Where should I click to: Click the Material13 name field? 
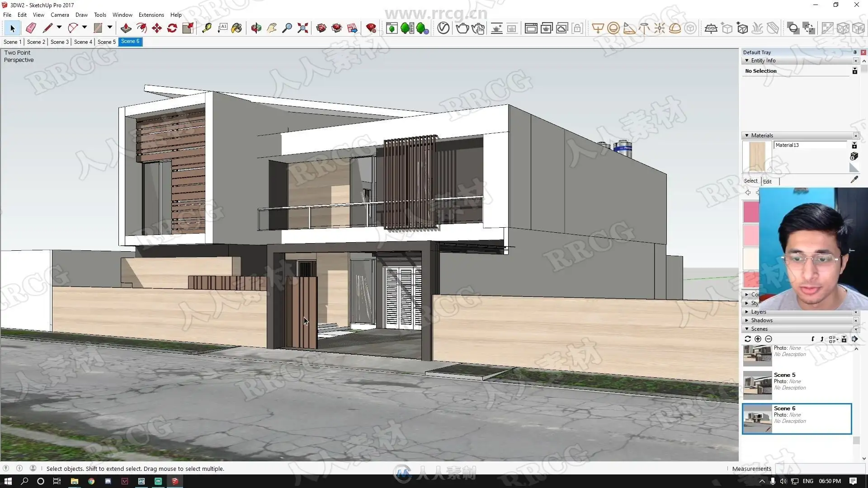pos(810,145)
